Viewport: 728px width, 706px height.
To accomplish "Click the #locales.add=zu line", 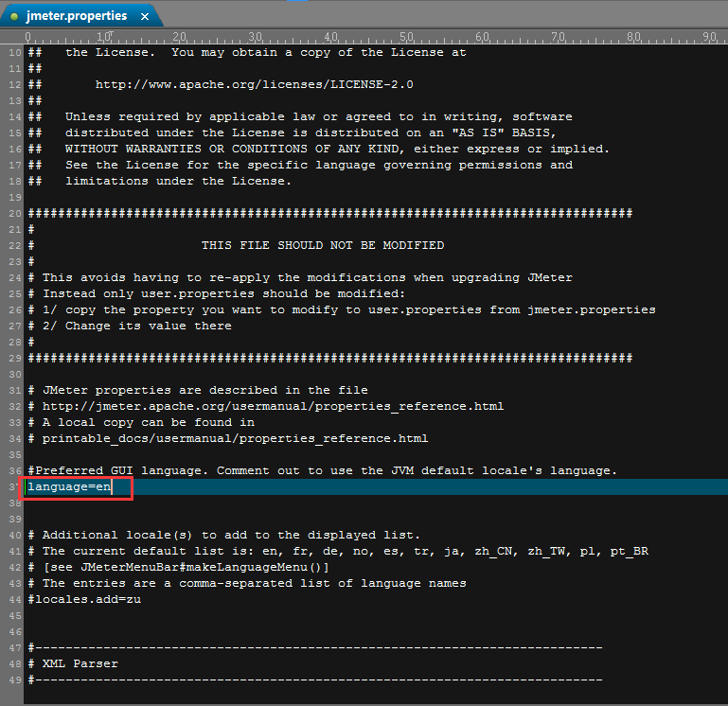I will click(84, 599).
